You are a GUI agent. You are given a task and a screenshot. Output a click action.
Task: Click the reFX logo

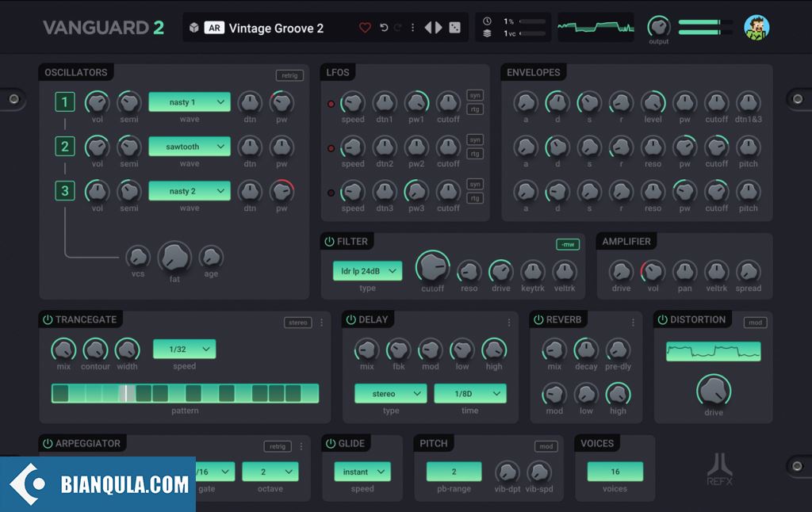point(720,469)
